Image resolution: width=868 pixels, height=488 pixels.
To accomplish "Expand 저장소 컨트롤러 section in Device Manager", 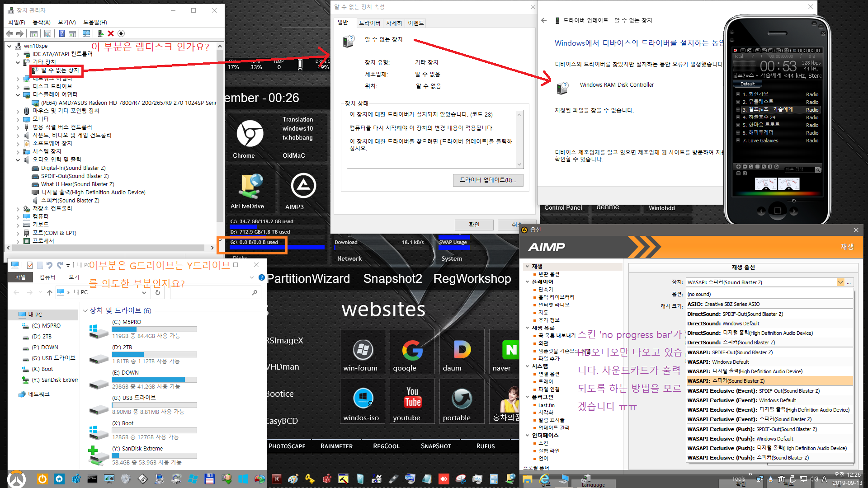I will pos(16,209).
